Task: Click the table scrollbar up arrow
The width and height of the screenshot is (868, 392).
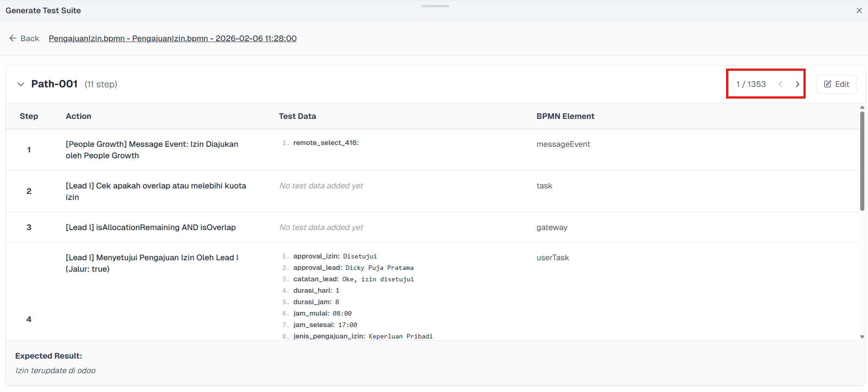Action: click(x=862, y=107)
